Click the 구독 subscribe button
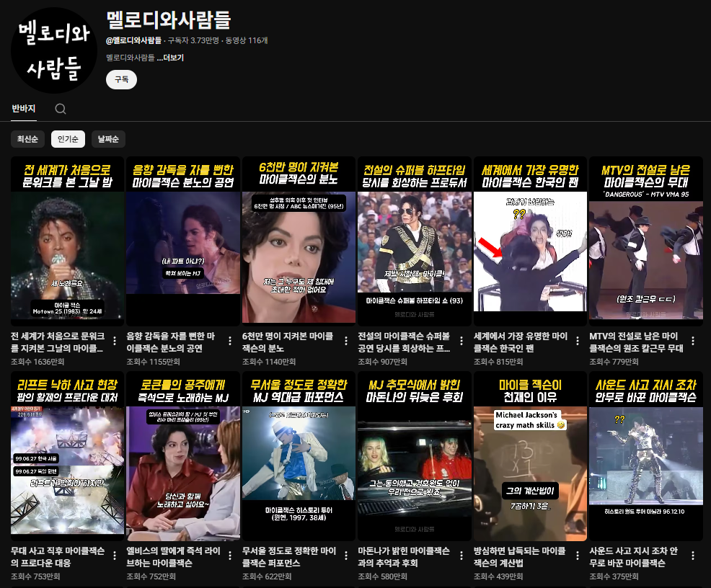The width and height of the screenshot is (711, 588). 122,80
